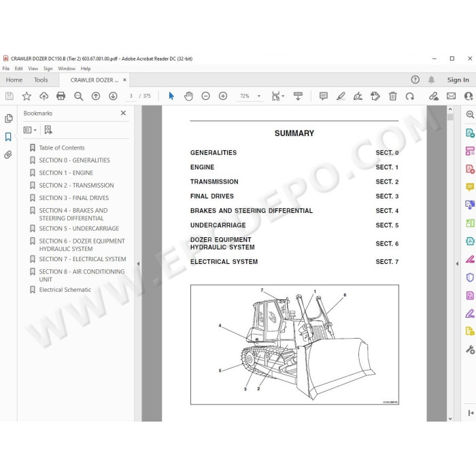Open the Electrical Schematic bookmark
Viewport: 476px width, 476px height.
65,290
